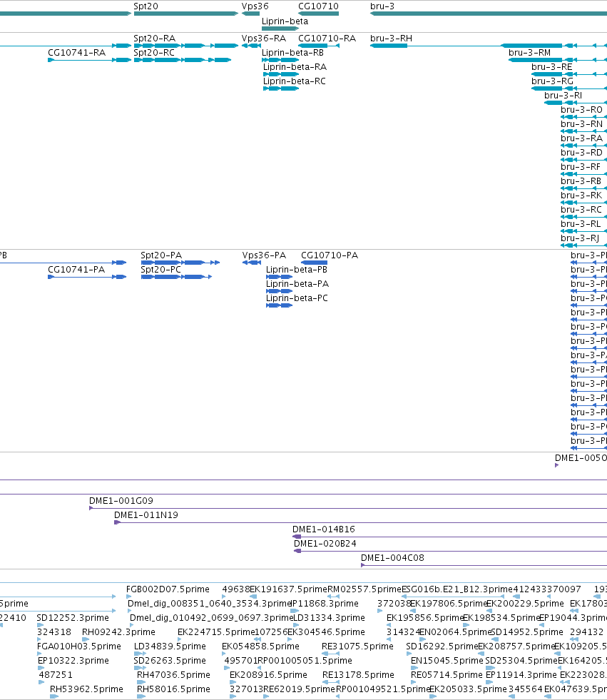
Task: Pick clone label DME1-004C08
Action: [392, 558]
